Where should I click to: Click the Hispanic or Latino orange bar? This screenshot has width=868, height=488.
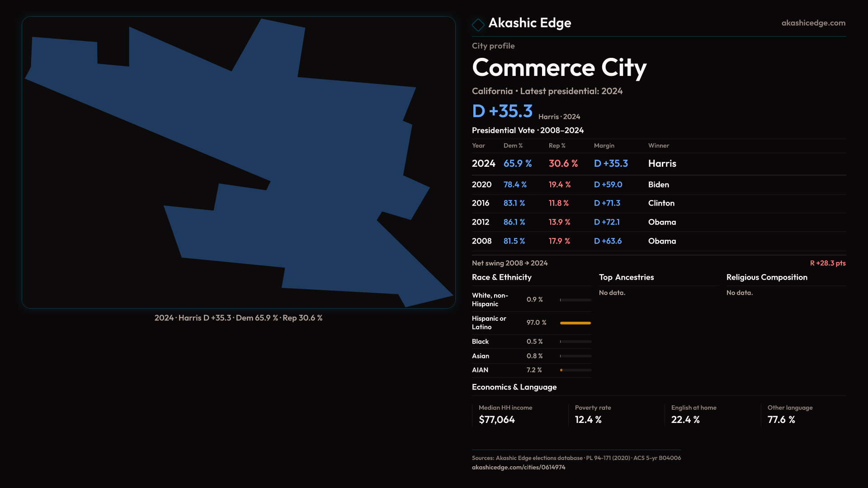click(x=575, y=323)
